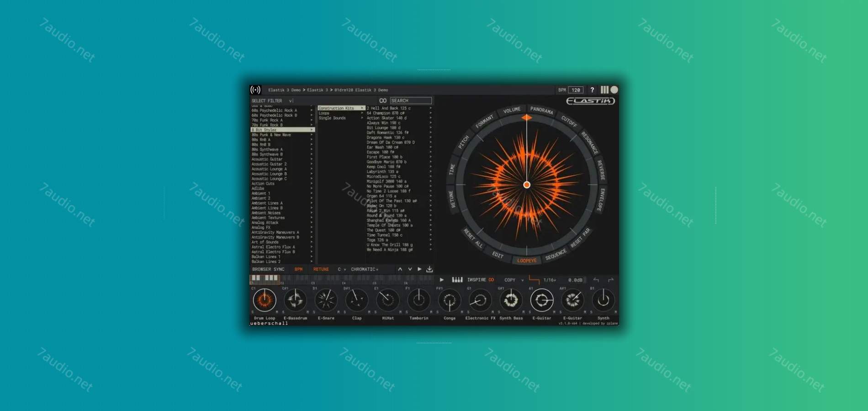Image resolution: width=868 pixels, height=411 pixels.
Task: Open the Chromatic scale dropdown
Action: [365, 269]
